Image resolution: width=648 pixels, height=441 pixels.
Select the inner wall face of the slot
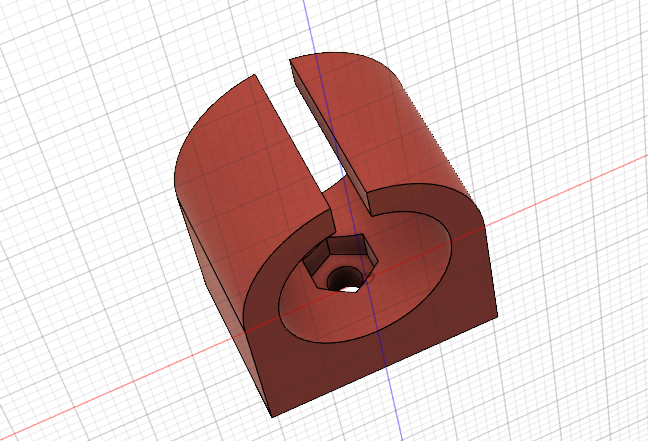tap(329, 138)
